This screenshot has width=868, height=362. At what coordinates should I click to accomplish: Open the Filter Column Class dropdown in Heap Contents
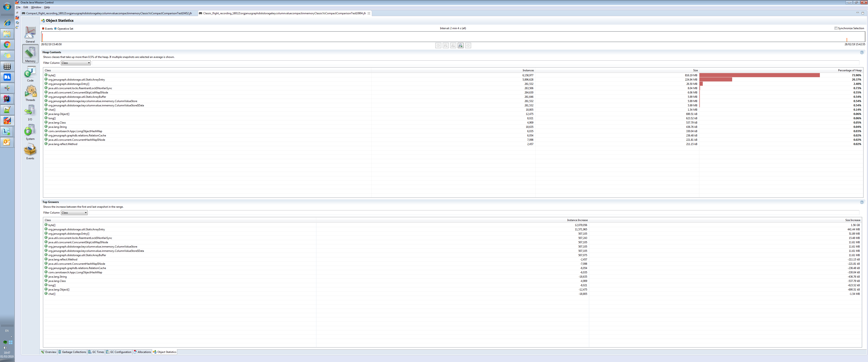coord(75,63)
